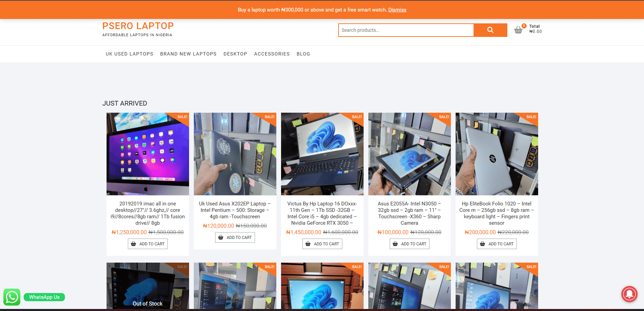Add Hp EliteBook Folio 1020 to cart
The width and height of the screenshot is (644, 311).
pyautogui.click(x=497, y=244)
